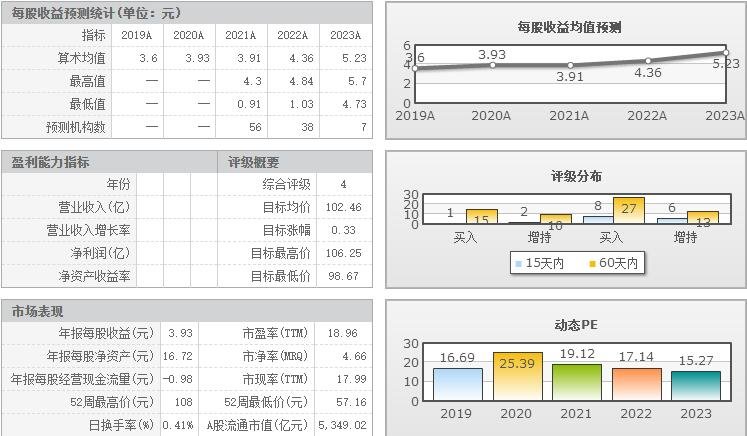This screenshot has width=747, height=436.
Task: Click the 27 bar in 评级分布 chart
Action: click(x=629, y=210)
